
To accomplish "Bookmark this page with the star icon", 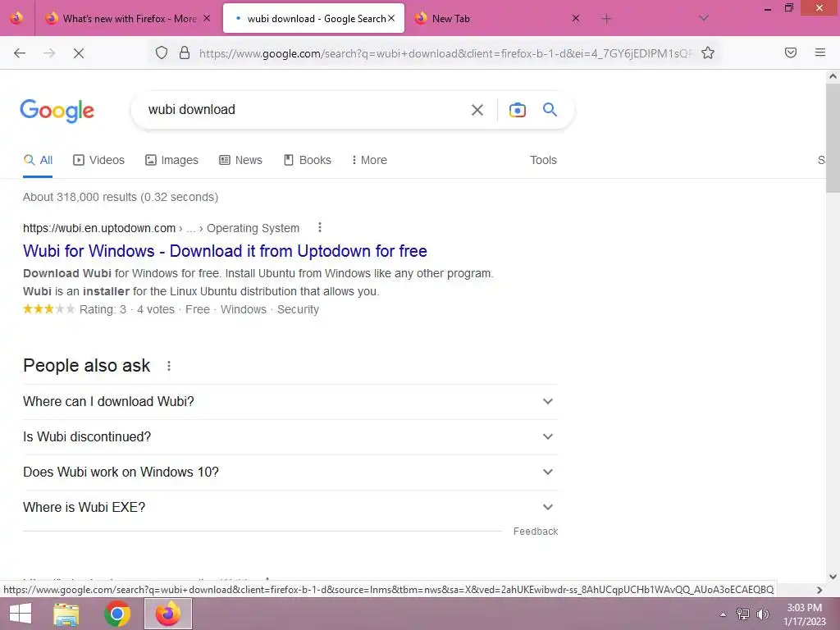I will [x=708, y=52].
